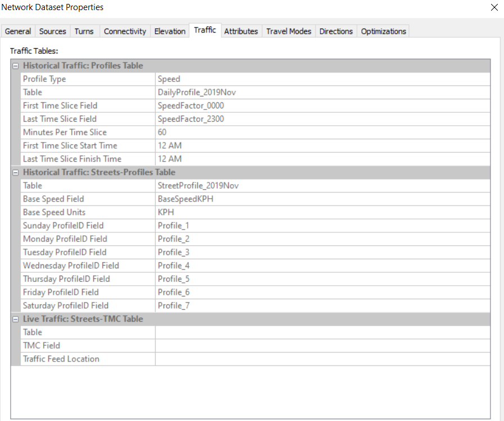504x421 pixels.
Task: Click the SpeedFactor_2300 value
Action: (323, 119)
